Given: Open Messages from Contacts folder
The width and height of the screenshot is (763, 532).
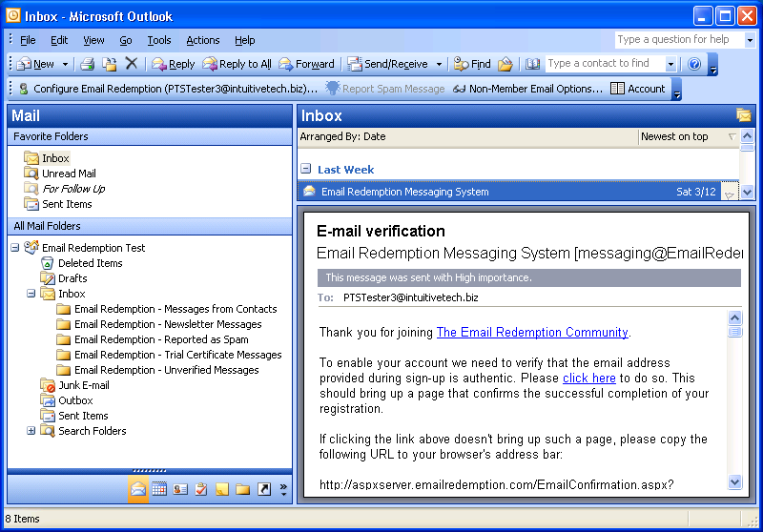Looking at the screenshot, I should (x=175, y=309).
